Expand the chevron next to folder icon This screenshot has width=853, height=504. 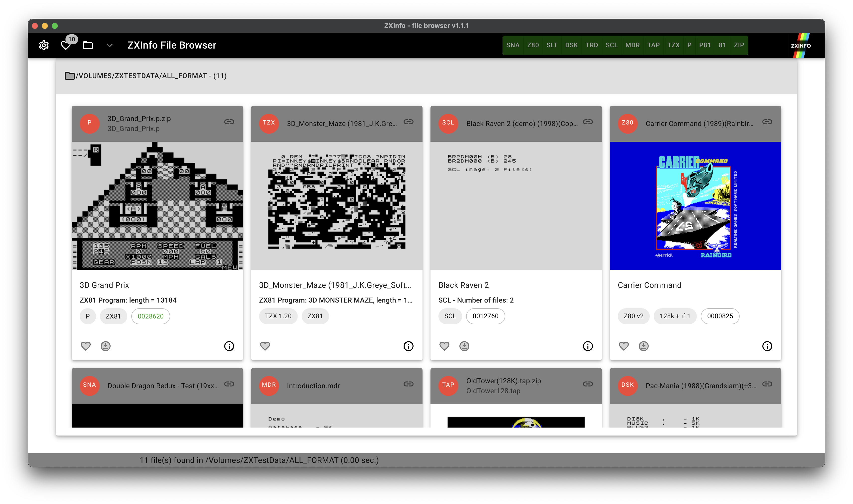(x=109, y=45)
